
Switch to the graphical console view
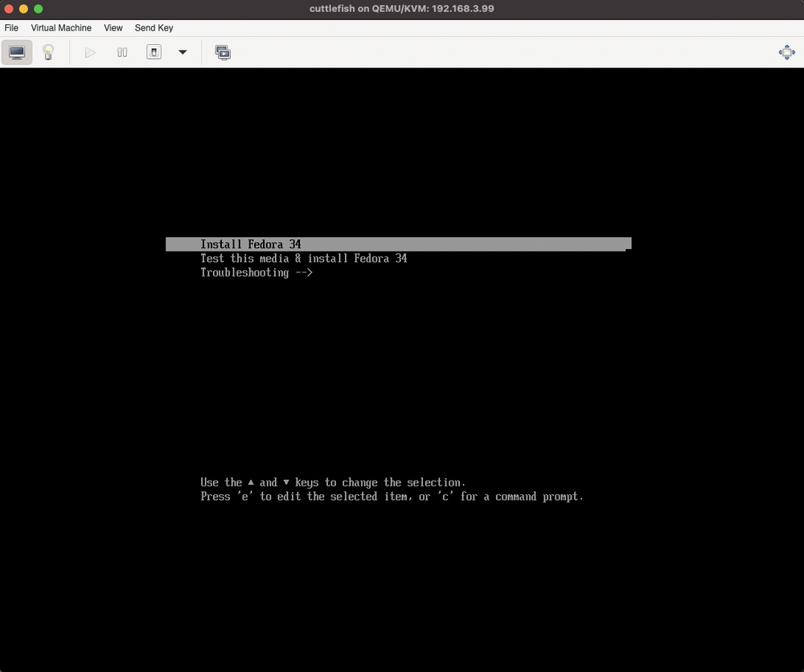pyautogui.click(x=17, y=52)
